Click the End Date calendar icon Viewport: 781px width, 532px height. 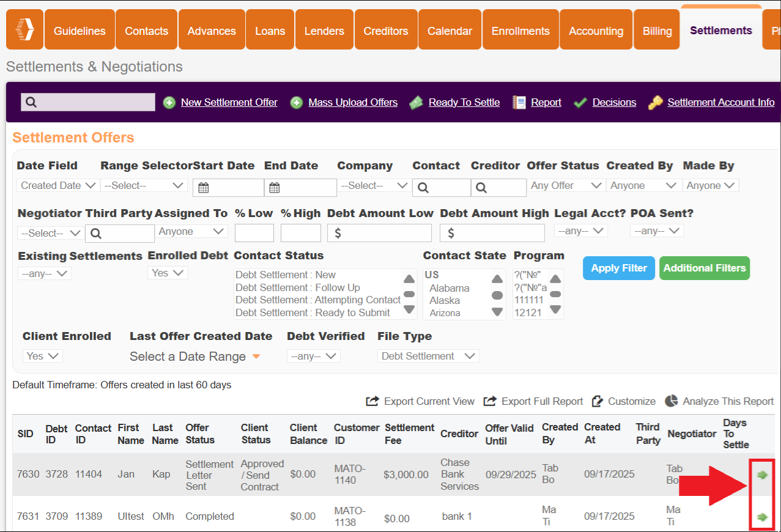click(x=275, y=188)
